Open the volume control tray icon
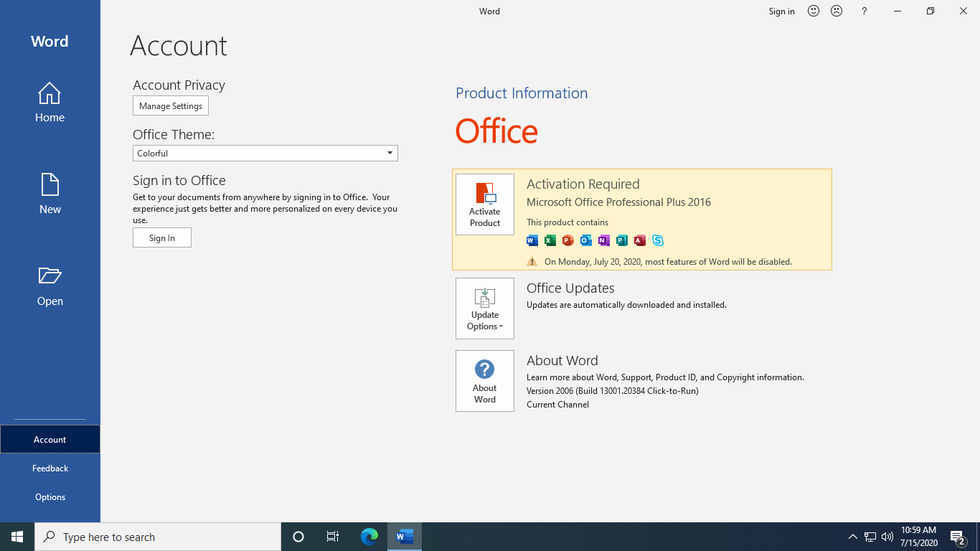 click(887, 537)
